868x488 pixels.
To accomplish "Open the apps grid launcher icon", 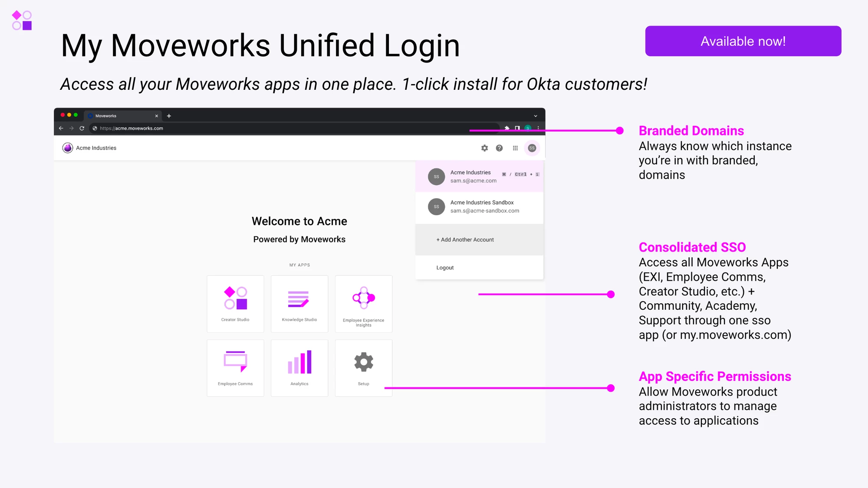I will point(515,148).
